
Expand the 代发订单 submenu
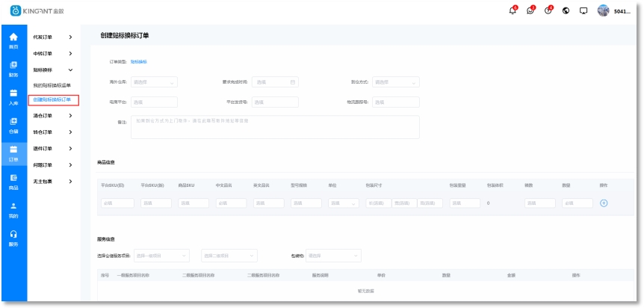click(x=52, y=37)
